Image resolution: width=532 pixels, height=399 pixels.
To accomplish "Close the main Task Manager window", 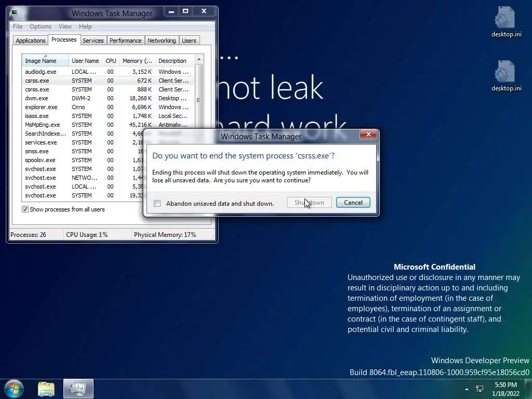I will (x=204, y=11).
